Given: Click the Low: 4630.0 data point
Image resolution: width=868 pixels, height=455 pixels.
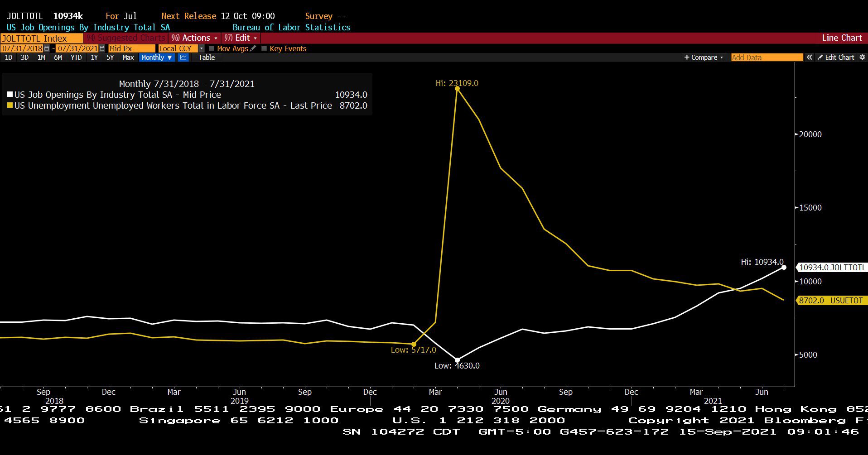Looking at the screenshot, I should 457,360.
